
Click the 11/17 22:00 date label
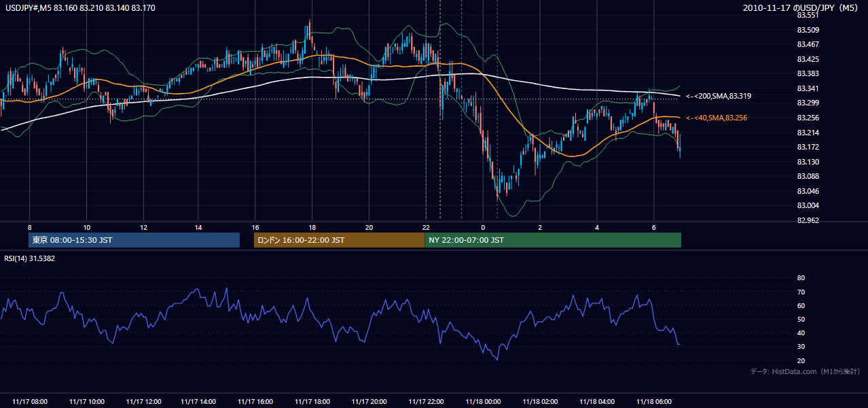pyautogui.click(x=427, y=402)
